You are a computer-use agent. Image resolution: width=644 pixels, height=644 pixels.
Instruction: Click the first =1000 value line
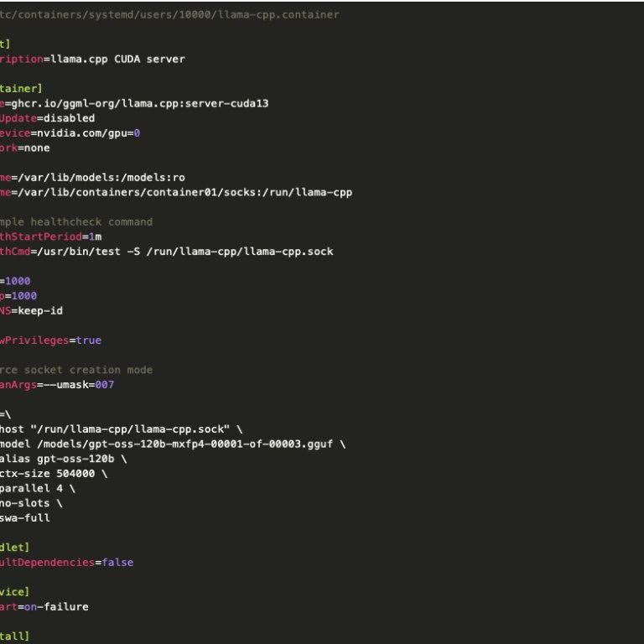coord(15,281)
